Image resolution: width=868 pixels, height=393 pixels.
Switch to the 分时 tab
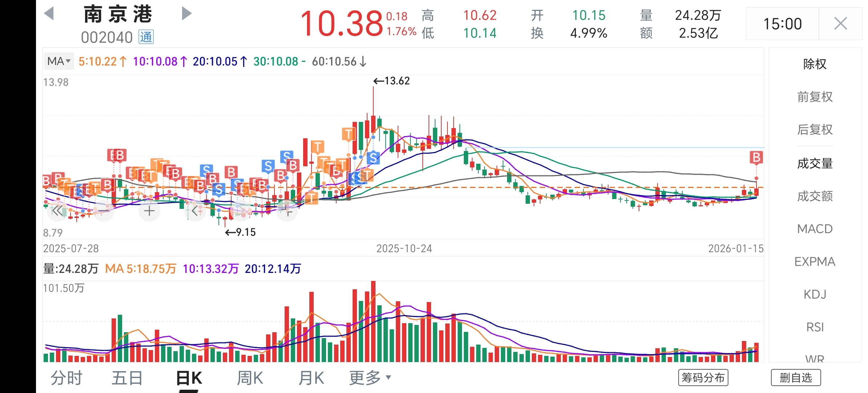click(67, 378)
